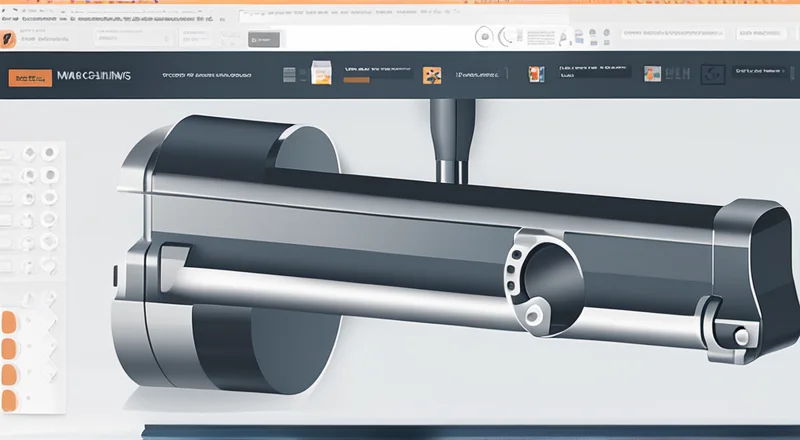800x440 pixels.
Task: Expand the dark dropdown left of the picture icon
Action: pos(594,72)
